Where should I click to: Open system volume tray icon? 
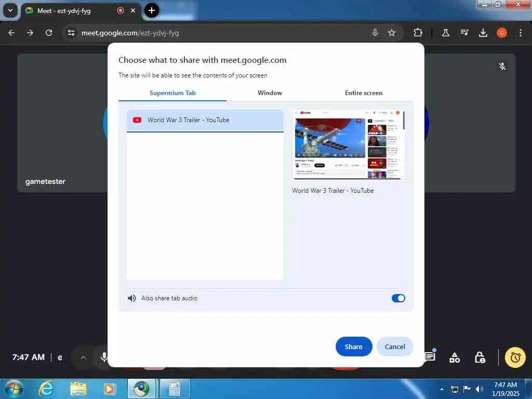pos(480,389)
